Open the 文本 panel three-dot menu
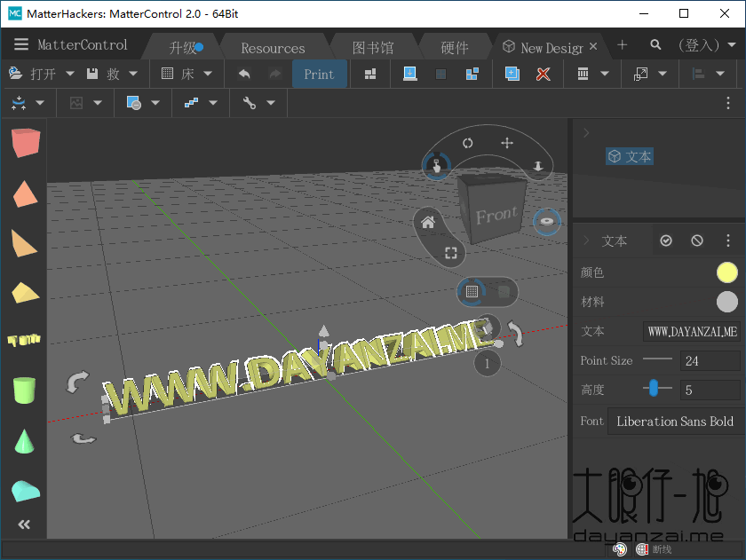The image size is (746, 560). [x=728, y=241]
